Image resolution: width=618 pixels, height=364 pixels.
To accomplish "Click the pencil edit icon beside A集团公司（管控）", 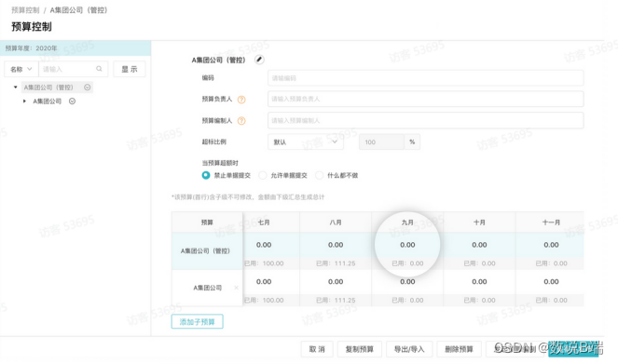I will tap(259, 60).
